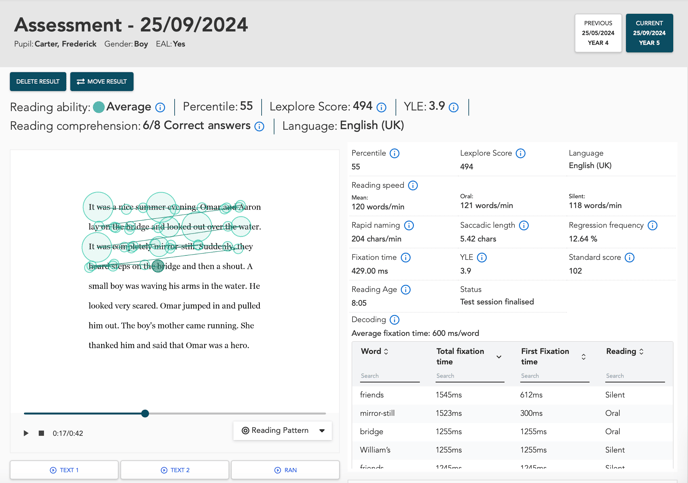
Task: Show the Decoding info icon
Action: coord(394,320)
